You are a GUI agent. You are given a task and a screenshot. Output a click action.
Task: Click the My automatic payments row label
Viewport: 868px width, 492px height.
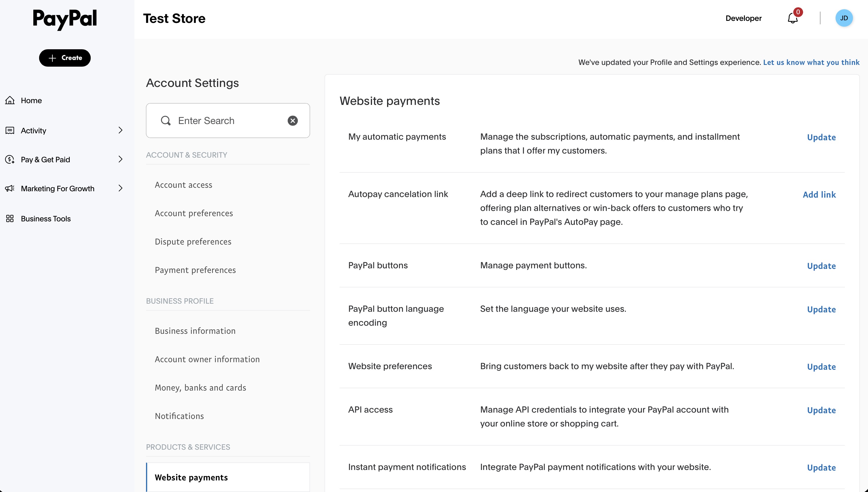coord(397,136)
